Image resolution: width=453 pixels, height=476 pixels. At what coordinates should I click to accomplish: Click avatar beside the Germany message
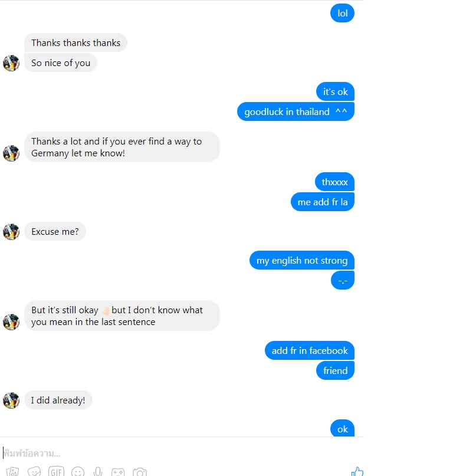(11, 153)
